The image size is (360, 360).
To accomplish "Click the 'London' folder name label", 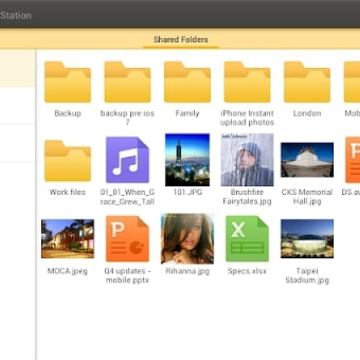I will click(307, 113).
